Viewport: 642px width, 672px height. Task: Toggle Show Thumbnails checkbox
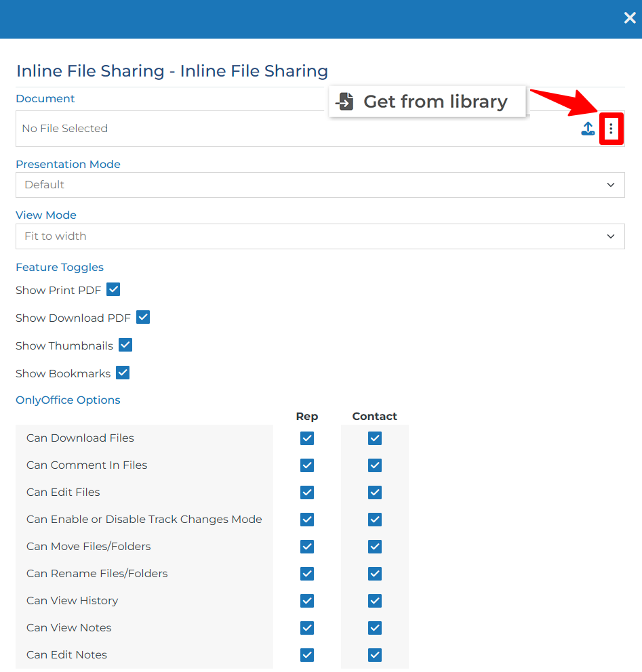pyautogui.click(x=125, y=345)
